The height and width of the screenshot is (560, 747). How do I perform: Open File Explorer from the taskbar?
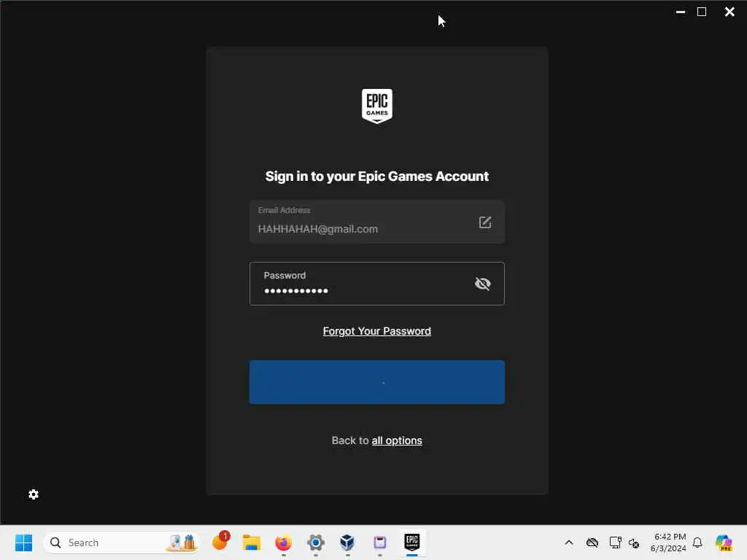252,542
